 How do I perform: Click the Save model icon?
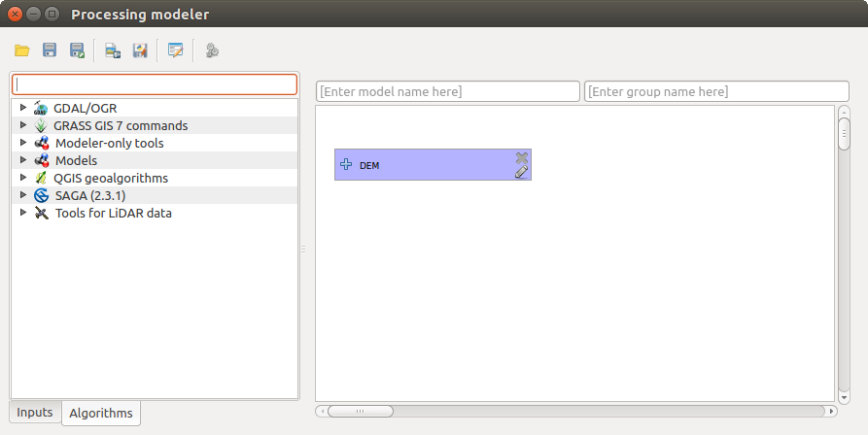[49, 50]
